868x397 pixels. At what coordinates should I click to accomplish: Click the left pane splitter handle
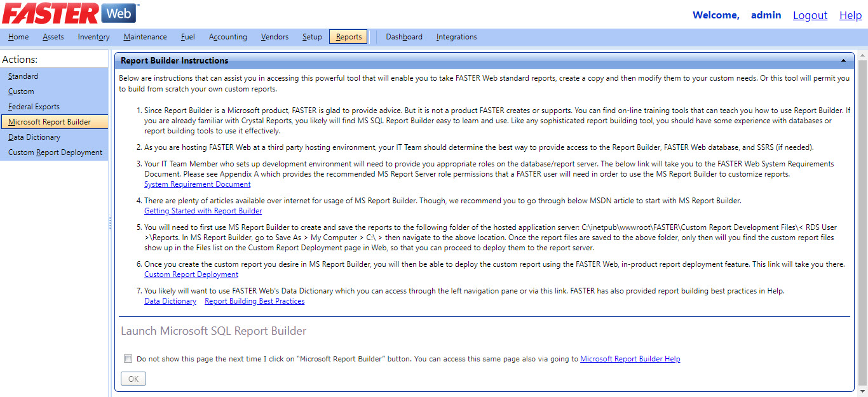[110, 223]
